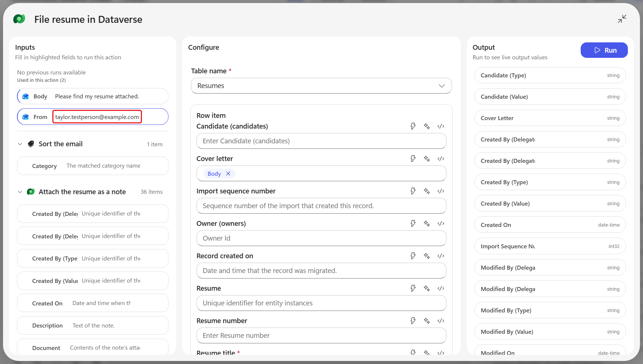Click the Enter Resume number input field
Viewport: 643px width, 364px height.
tap(321, 336)
